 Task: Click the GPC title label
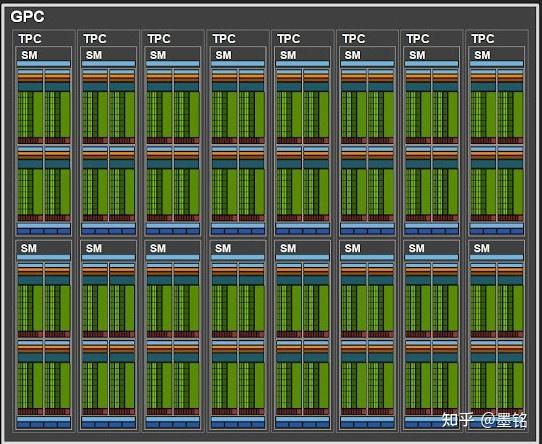click(x=27, y=16)
